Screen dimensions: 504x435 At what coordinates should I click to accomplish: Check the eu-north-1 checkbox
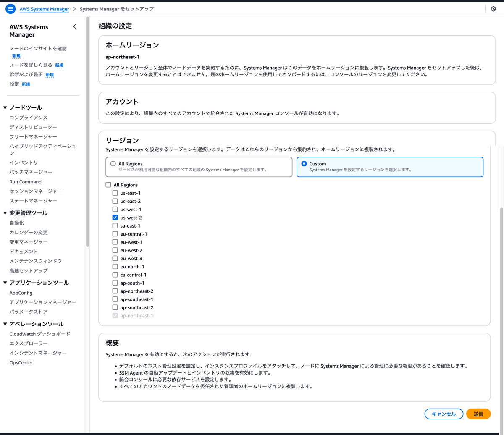click(x=115, y=267)
